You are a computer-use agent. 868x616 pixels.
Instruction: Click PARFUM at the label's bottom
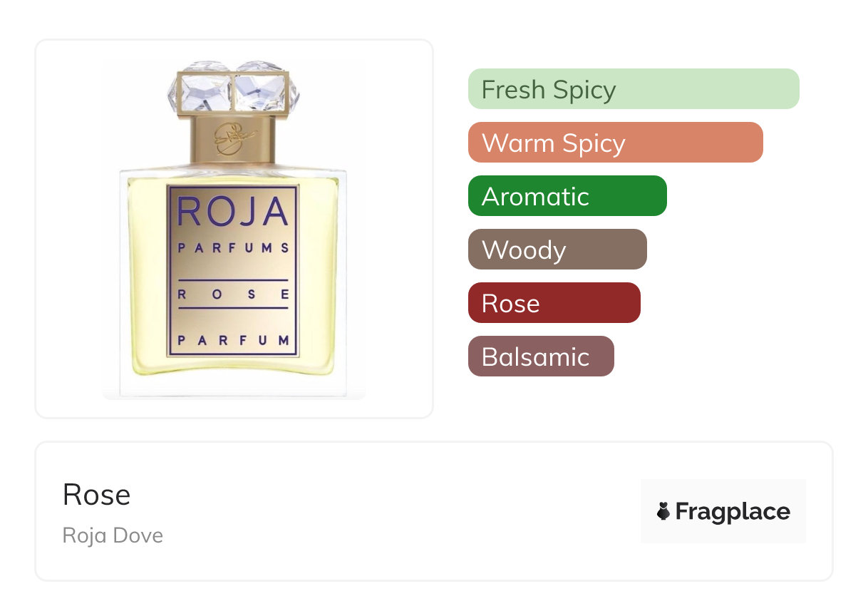[233, 340]
